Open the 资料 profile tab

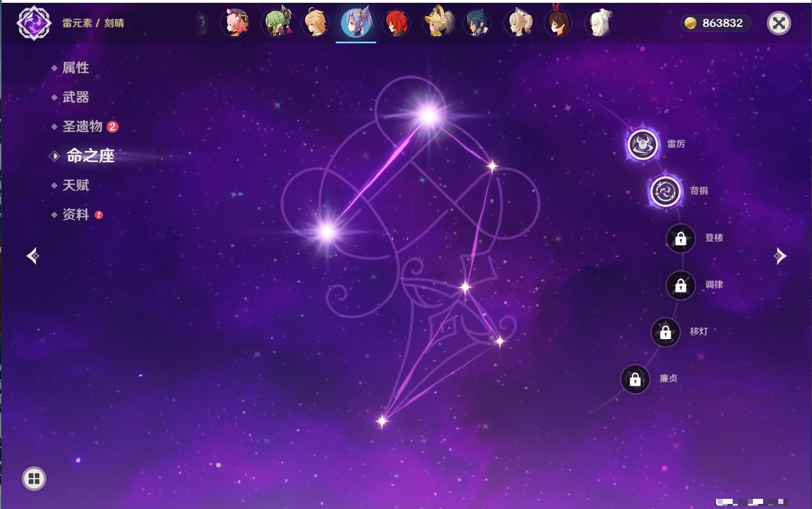click(75, 214)
